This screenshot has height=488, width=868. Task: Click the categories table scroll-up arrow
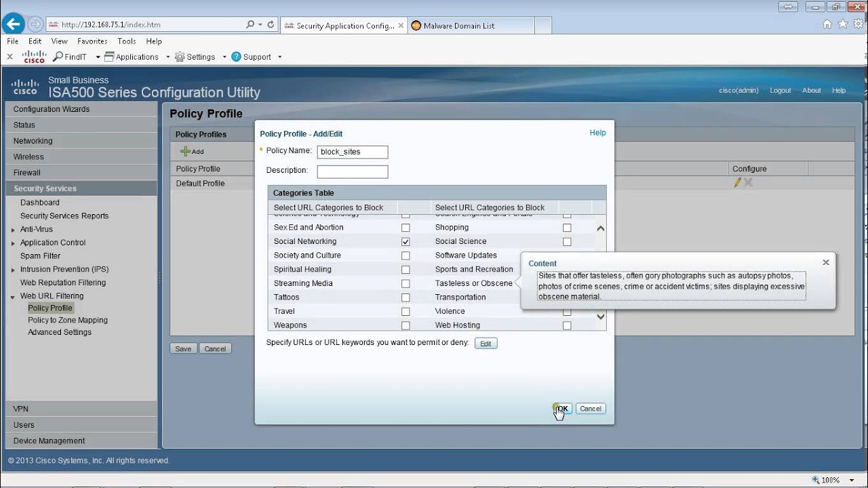click(600, 228)
